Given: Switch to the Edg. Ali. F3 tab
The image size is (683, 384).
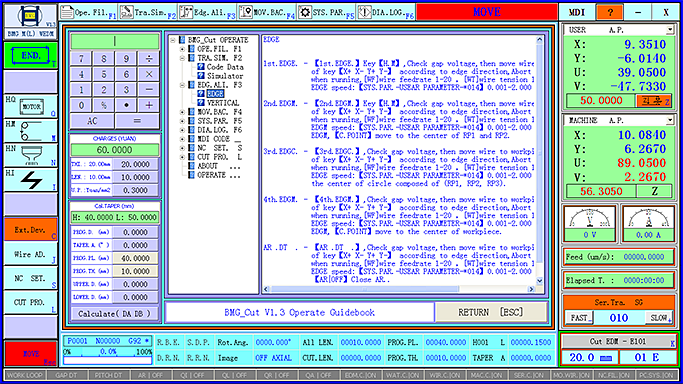Looking at the screenshot, I should pyautogui.click(x=207, y=12).
